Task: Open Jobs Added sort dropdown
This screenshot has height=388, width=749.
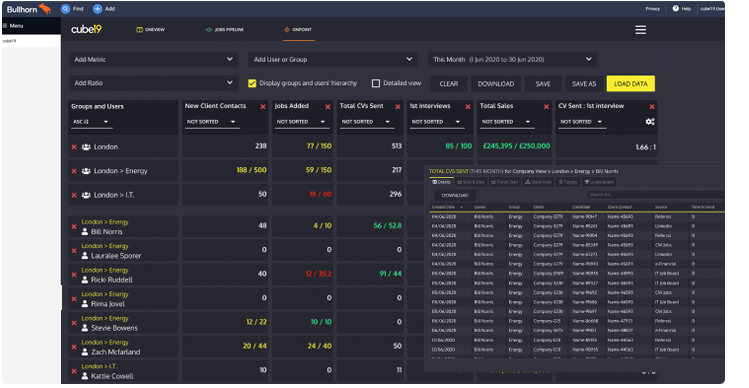Action: point(301,122)
